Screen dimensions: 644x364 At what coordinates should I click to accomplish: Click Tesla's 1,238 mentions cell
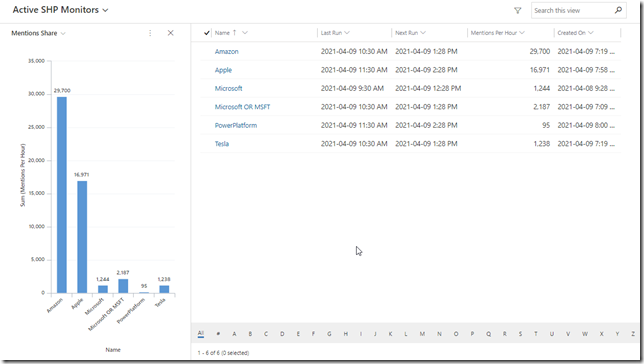(541, 144)
